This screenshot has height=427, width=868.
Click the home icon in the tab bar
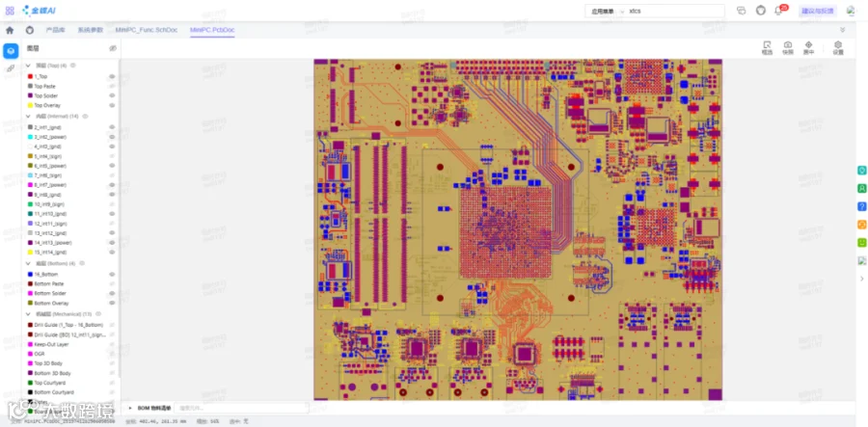tap(10, 30)
